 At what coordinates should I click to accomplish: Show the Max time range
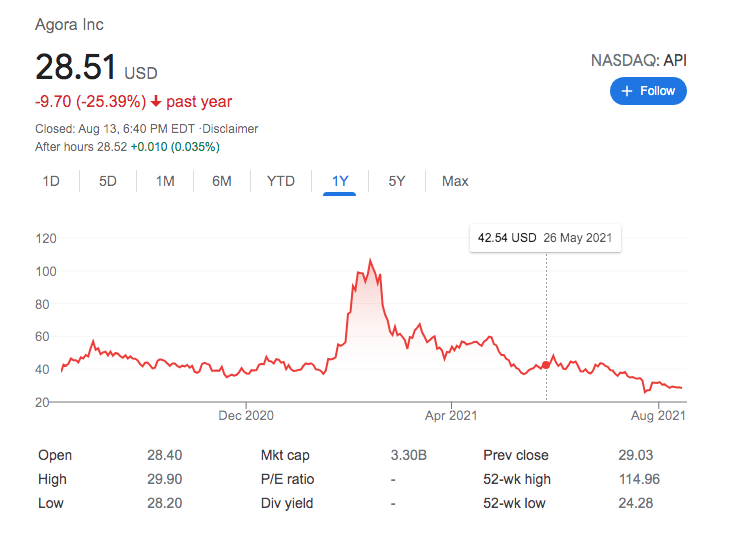pyautogui.click(x=455, y=181)
